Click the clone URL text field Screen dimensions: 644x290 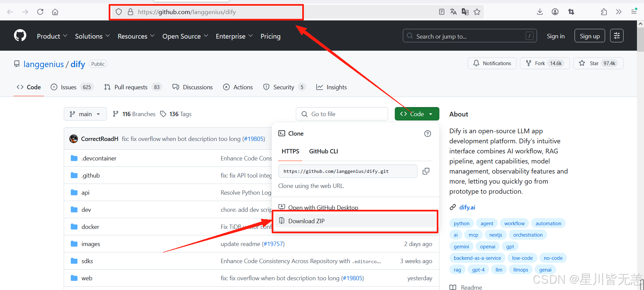348,171
